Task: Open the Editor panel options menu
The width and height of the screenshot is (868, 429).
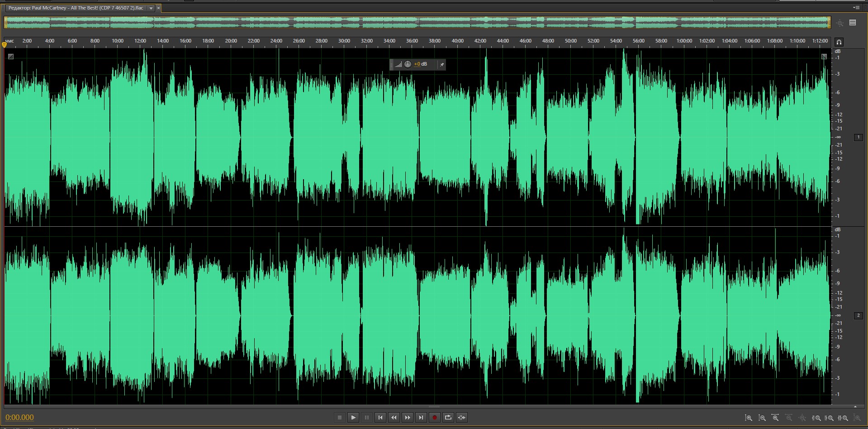Action: [x=856, y=8]
